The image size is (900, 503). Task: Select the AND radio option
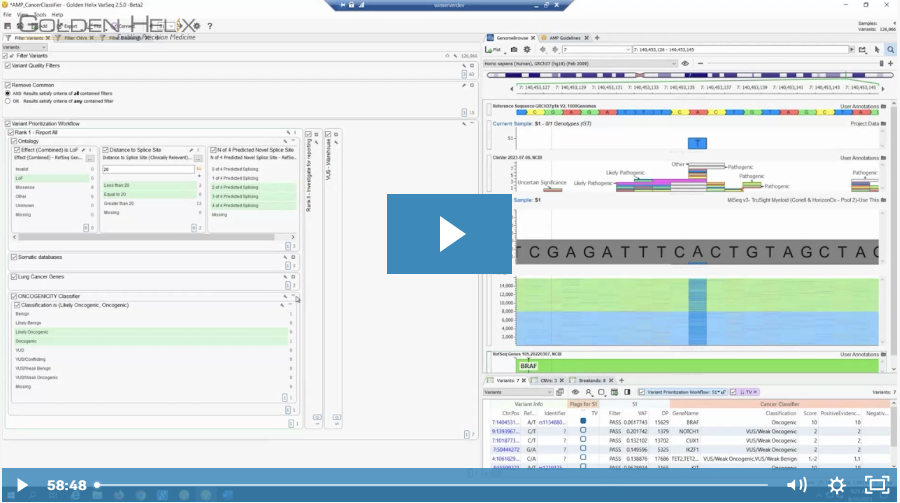7,93
